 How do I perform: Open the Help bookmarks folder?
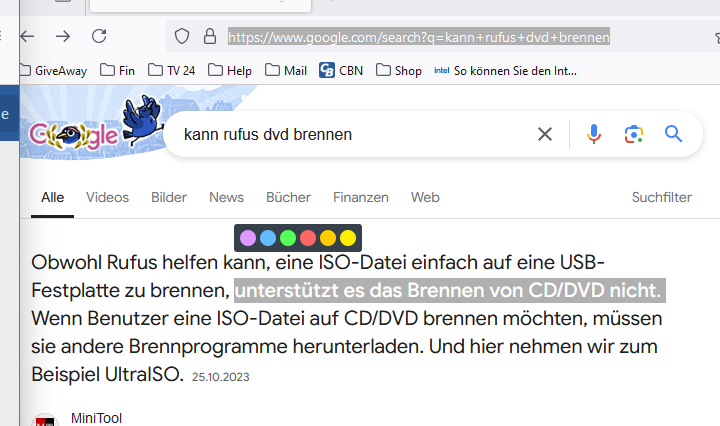click(x=230, y=71)
